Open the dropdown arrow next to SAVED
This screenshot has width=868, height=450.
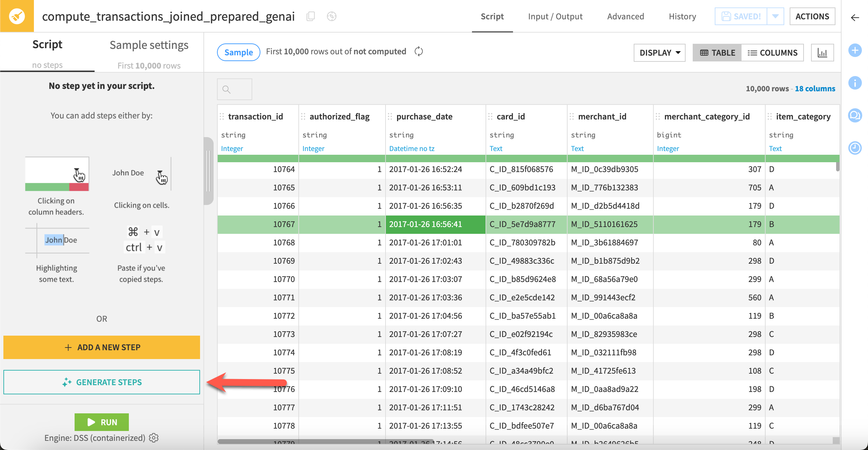tap(775, 16)
